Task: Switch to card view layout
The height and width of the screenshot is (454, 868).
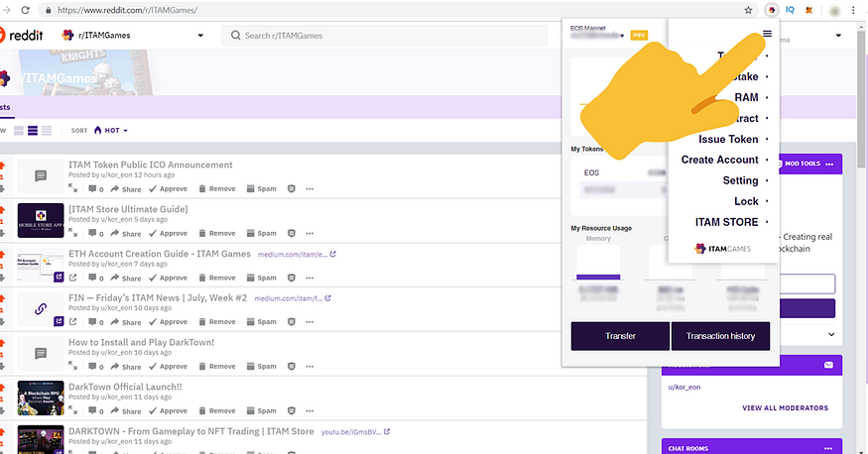Action: click(x=19, y=131)
